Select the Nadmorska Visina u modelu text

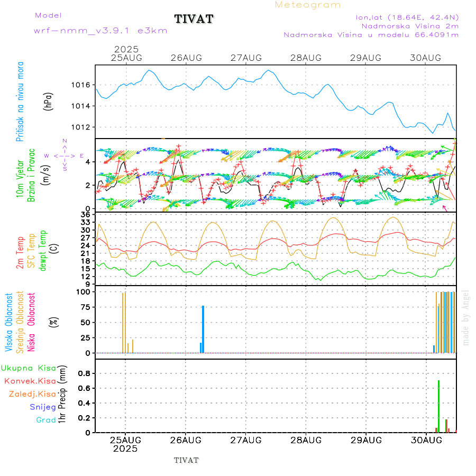[x=371, y=35]
